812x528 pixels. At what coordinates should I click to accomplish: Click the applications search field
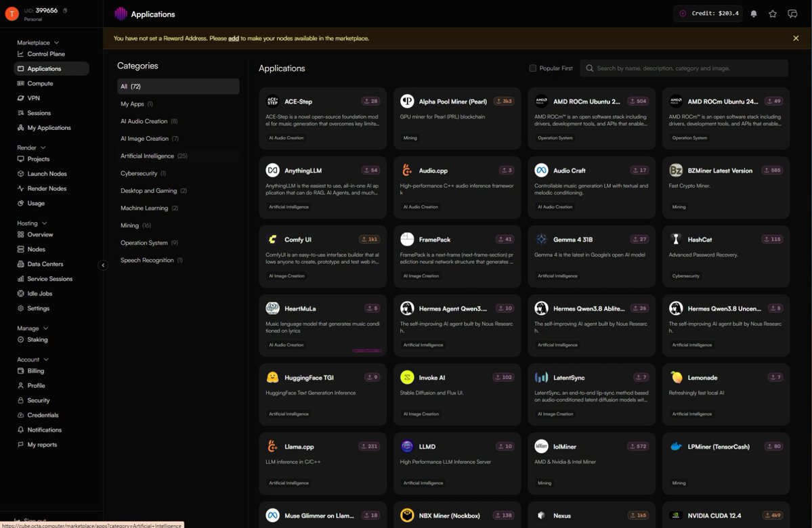[684, 68]
